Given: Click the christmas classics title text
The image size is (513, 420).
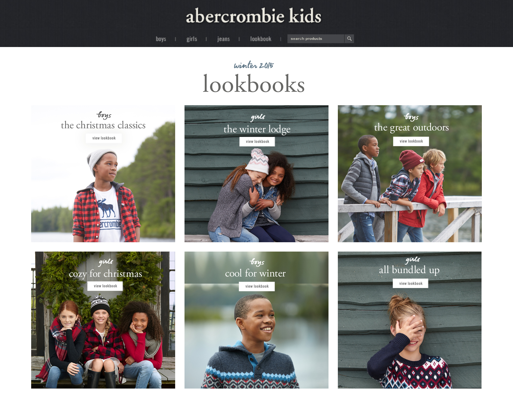Looking at the screenshot, I should click(x=103, y=125).
